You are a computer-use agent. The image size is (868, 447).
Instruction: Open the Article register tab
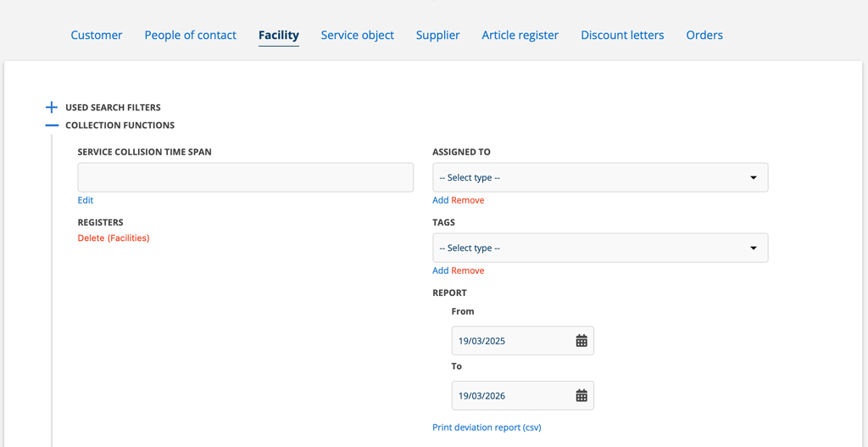520,35
